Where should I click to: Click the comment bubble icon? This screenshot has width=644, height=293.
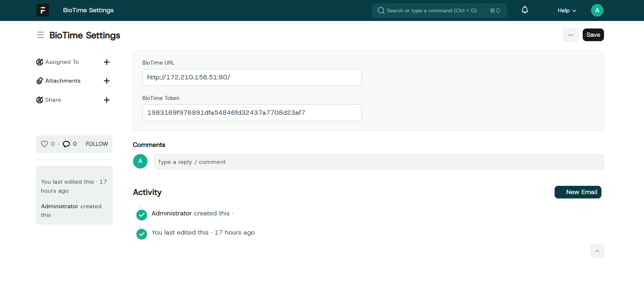pyautogui.click(x=66, y=144)
